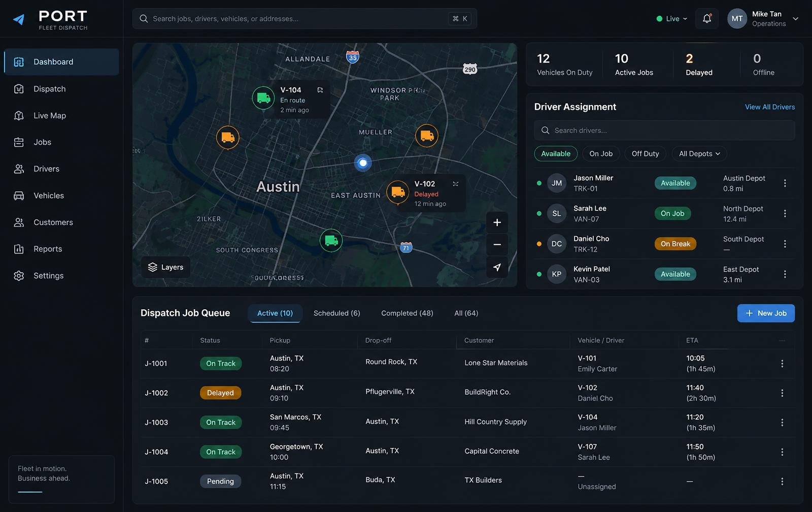Select the Active (10) tab
The image size is (812, 512).
[x=275, y=313]
